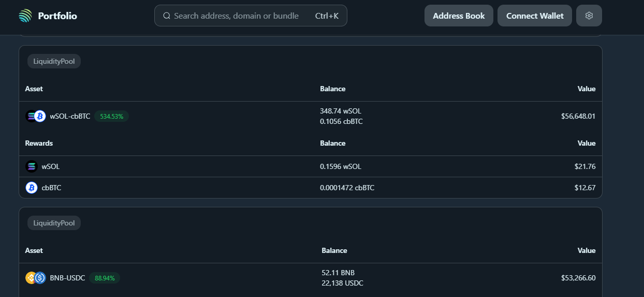The width and height of the screenshot is (644, 297).
Task: Click the $21.76 reward value
Action: click(585, 166)
